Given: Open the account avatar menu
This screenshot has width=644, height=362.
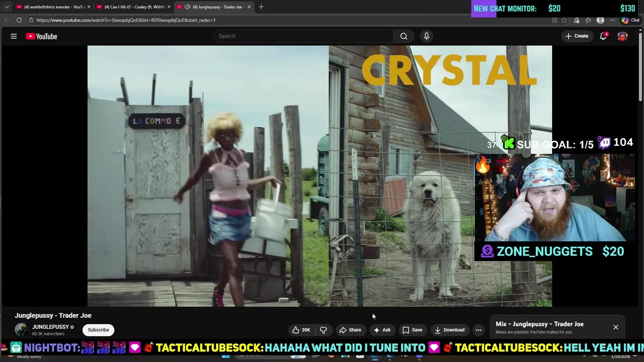Looking at the screenshot, I should click(622, 36).
